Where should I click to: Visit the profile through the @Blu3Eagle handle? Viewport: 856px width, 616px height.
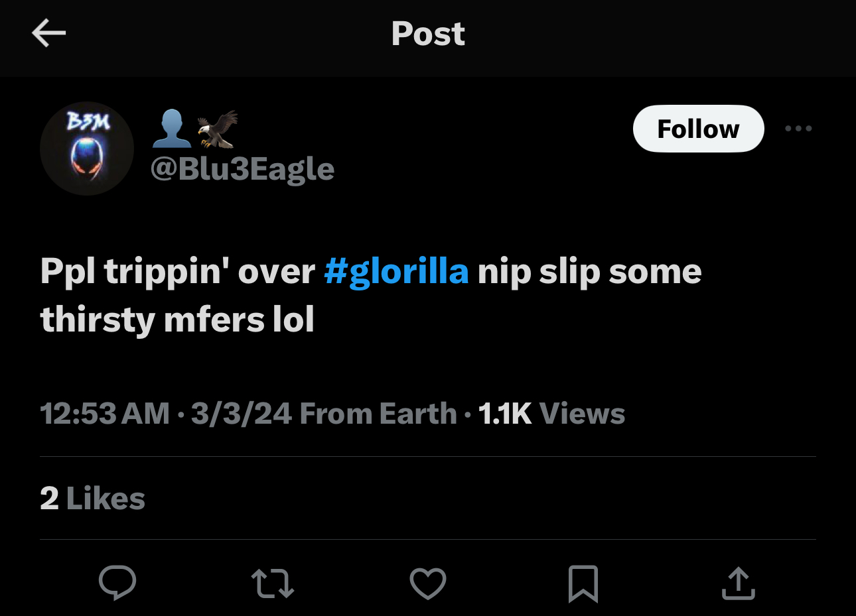(x=241, y=168)
